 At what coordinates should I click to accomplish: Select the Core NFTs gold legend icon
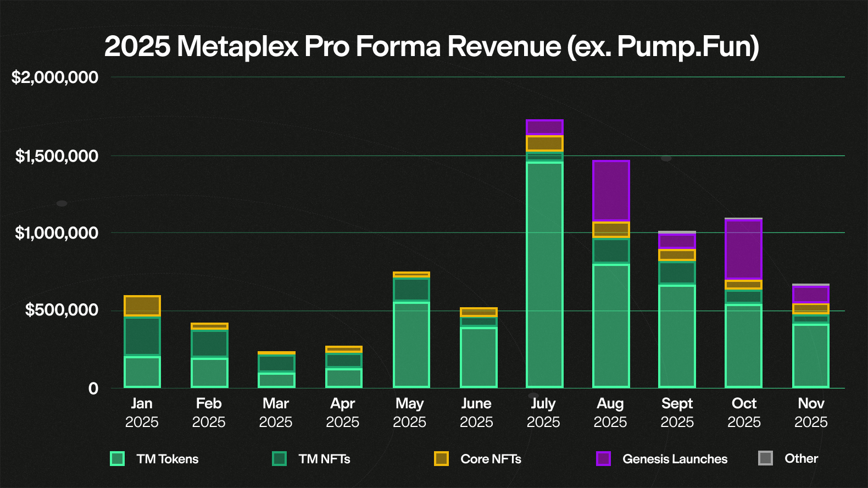coord(441,458)
